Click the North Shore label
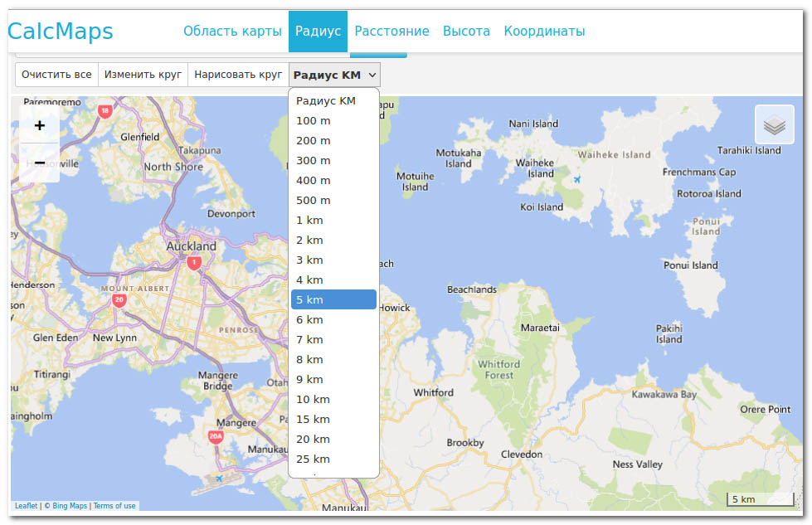 173,167
